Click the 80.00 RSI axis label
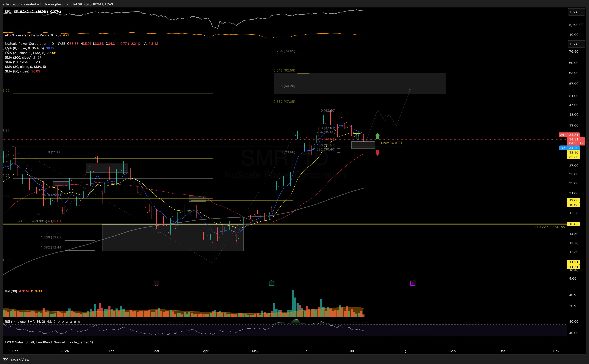Viewport: 589px width, 364px height. tap(574, 321)
